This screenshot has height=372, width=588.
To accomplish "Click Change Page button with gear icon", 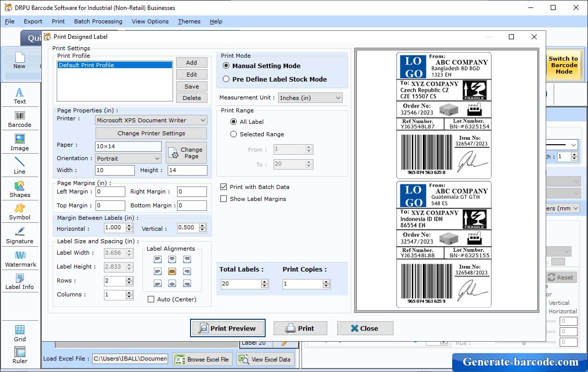I will pos(187,153).
